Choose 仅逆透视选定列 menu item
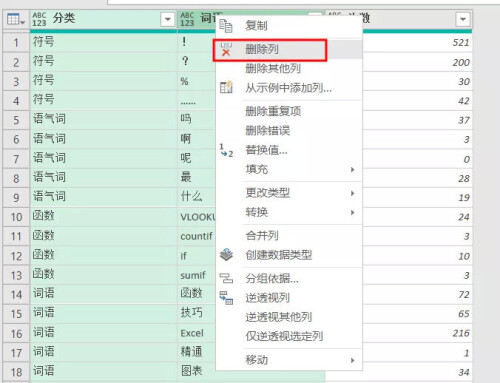 click(x=284, y=336)
